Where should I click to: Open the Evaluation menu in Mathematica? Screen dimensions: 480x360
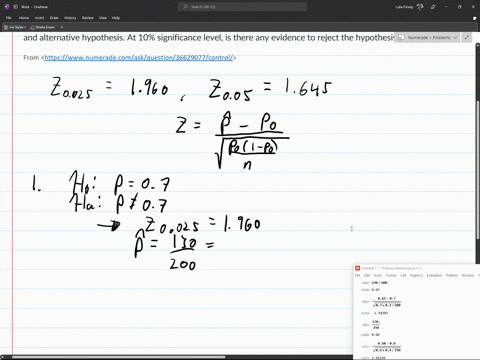tap(434, 275)
